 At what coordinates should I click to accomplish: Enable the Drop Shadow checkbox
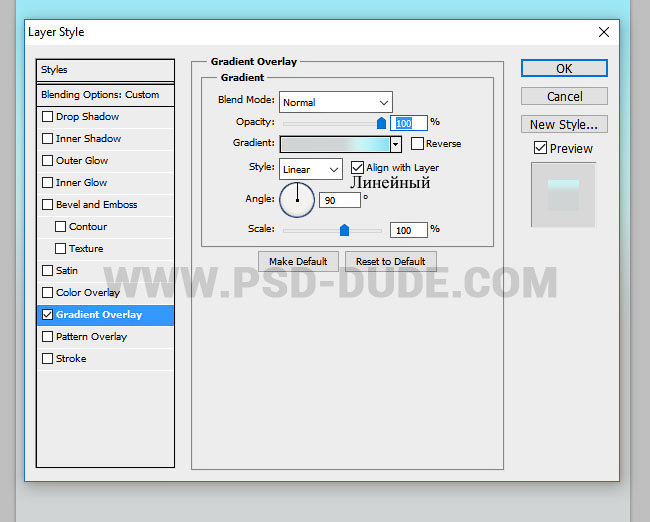(47, 117)
